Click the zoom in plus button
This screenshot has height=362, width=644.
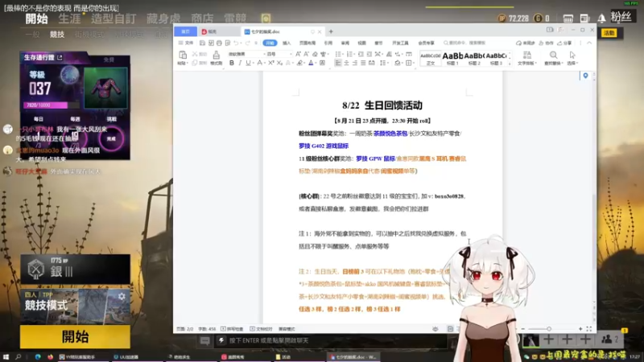pyautogui.click(x=580, y=329)
